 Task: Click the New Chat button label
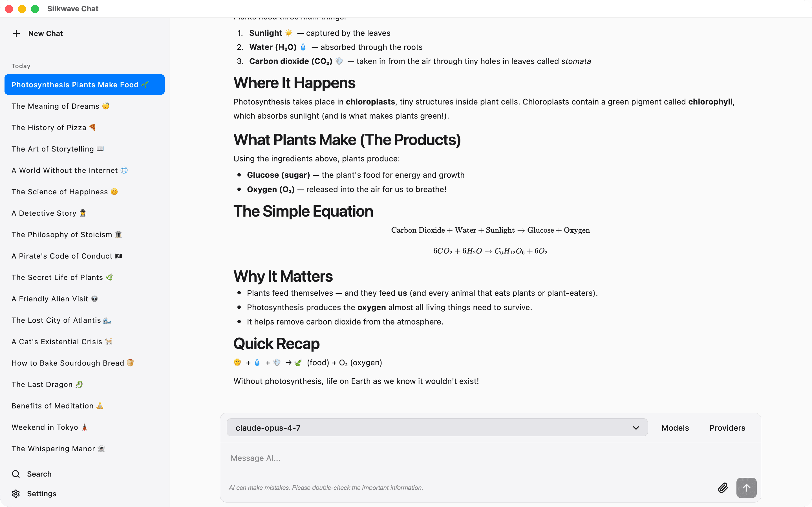click(46, 34)
